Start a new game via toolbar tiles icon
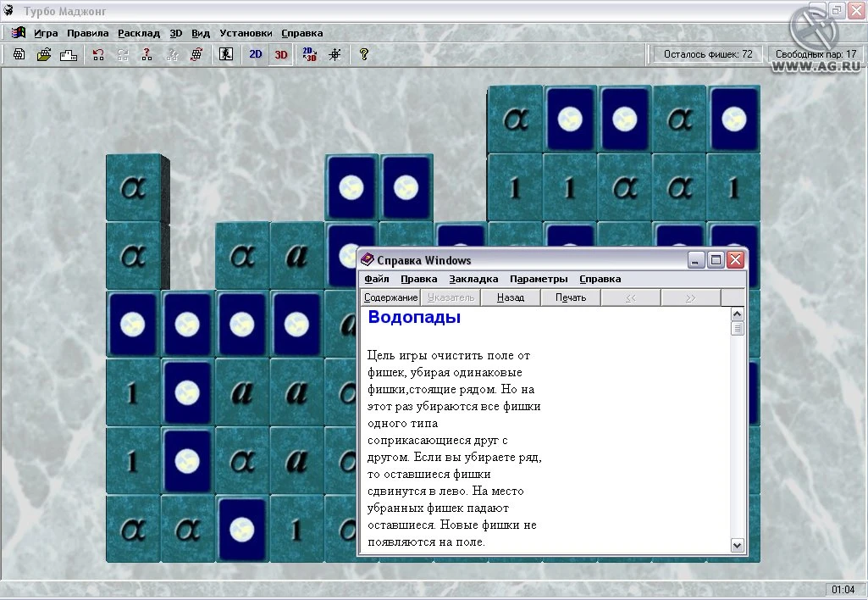Viewport: 868px width, 600px height. [x=19, y=54]
